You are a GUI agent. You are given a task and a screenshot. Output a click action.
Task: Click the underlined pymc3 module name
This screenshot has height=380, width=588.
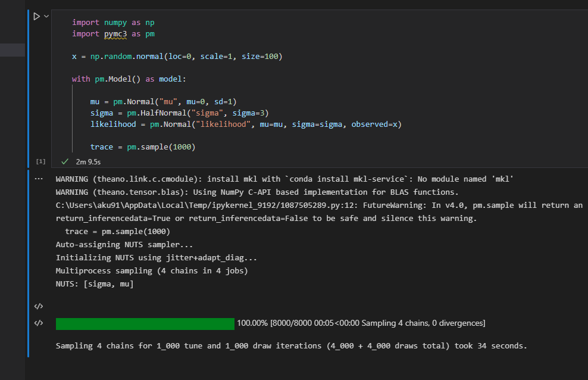[115, 34]
